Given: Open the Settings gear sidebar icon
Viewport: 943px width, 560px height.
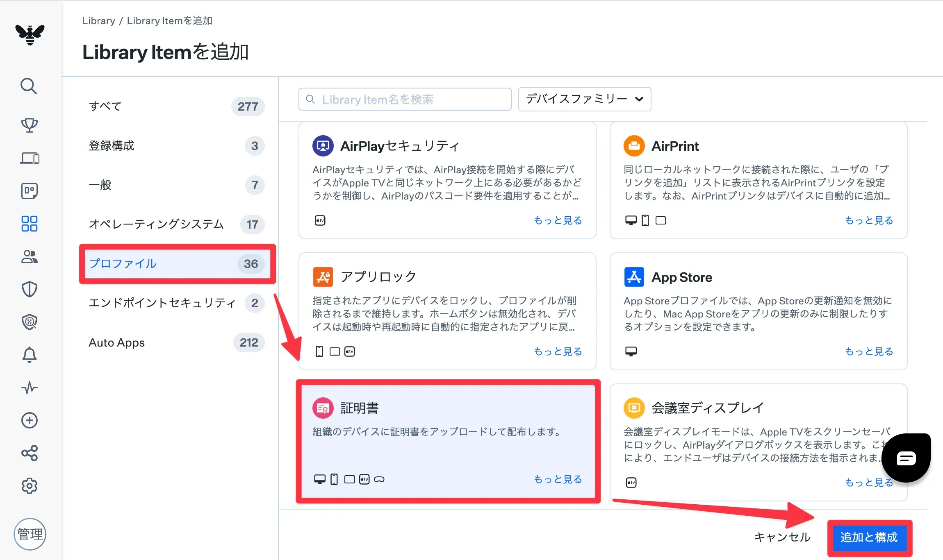Looking at the screenshot, I should (29, 486).
